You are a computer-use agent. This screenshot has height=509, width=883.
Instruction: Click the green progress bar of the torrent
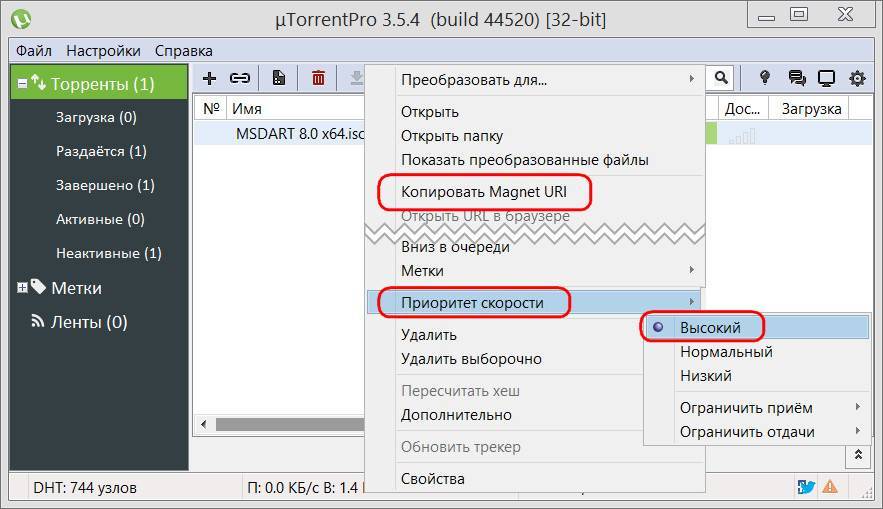click(x=711, y=133)
